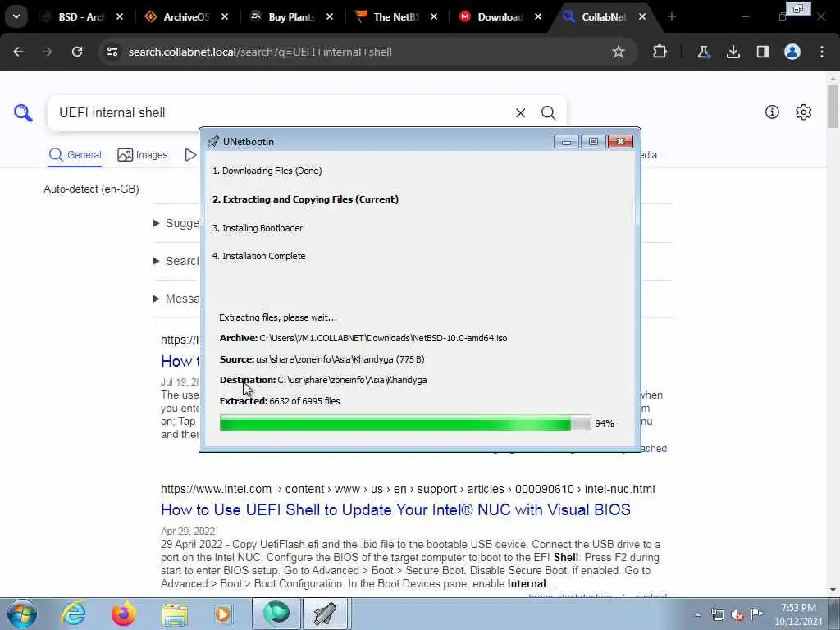The width and height of the screenshot is (840, 630).
Task: Bookmark this page with the star icon
Action: pos(619,52)
